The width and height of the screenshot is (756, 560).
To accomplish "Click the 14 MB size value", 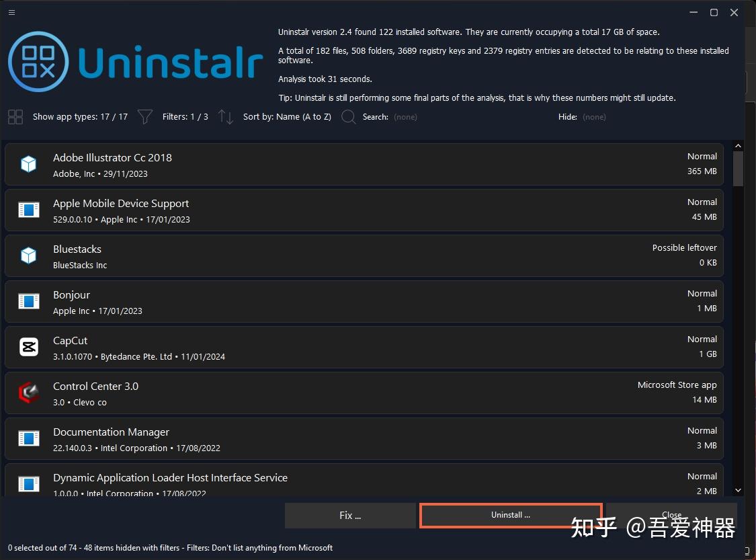I will coord(704,400).
